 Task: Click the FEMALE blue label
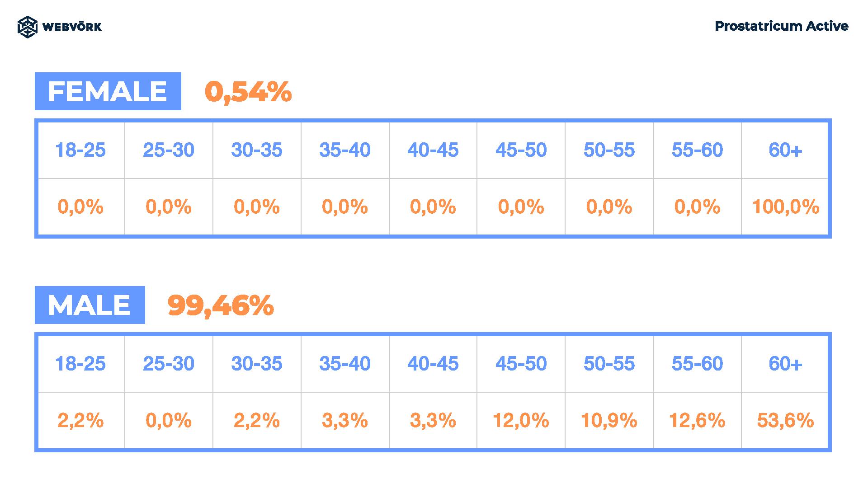108,91
